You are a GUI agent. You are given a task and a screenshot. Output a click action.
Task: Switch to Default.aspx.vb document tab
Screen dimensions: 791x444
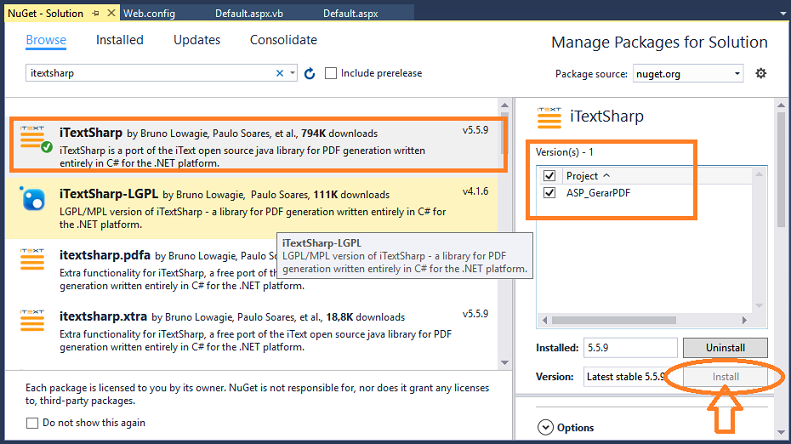coord(249,14)
